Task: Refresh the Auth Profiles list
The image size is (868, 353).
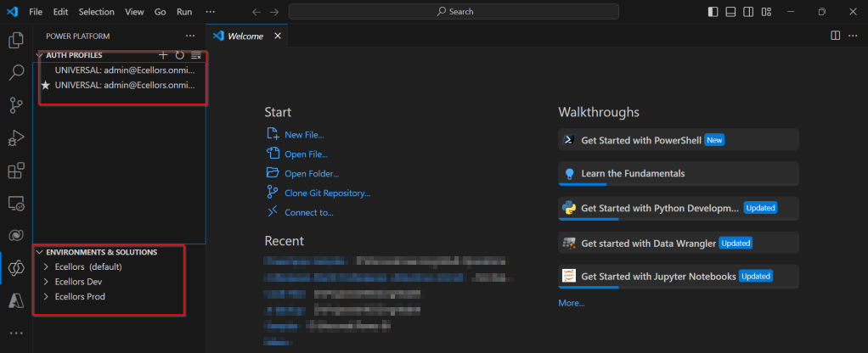Action: pyautogui.click(x=179, y=55)
